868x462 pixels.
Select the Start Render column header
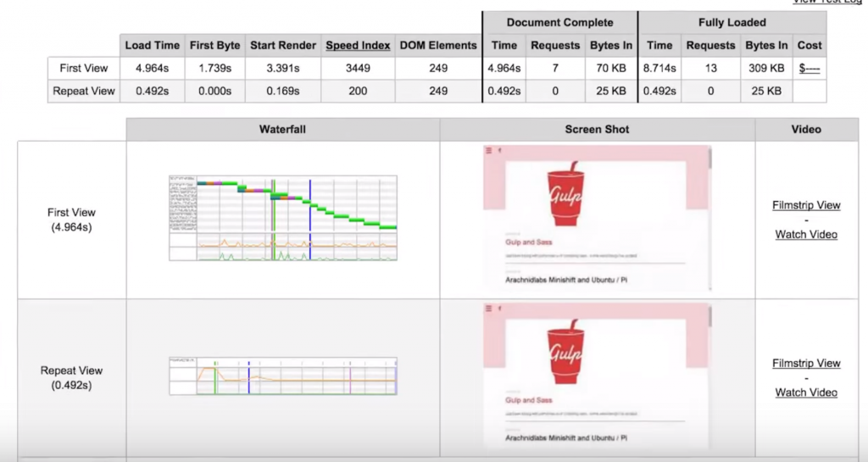pos(283,46)
